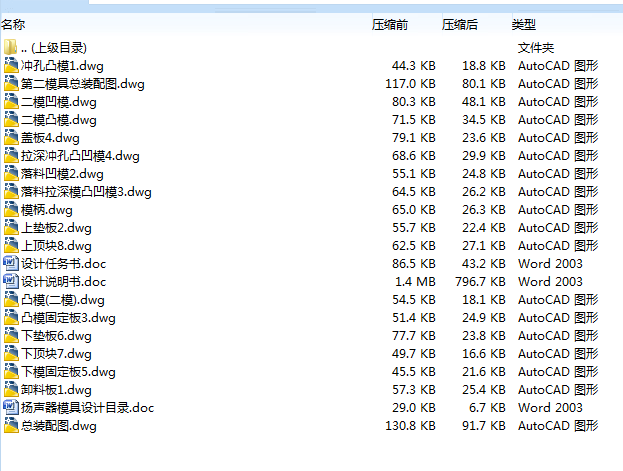Click the file name 冲孔凸模1.dwg
Viewport: 623px width, 471px height.
pyautogui.click(x=62, y=66)
